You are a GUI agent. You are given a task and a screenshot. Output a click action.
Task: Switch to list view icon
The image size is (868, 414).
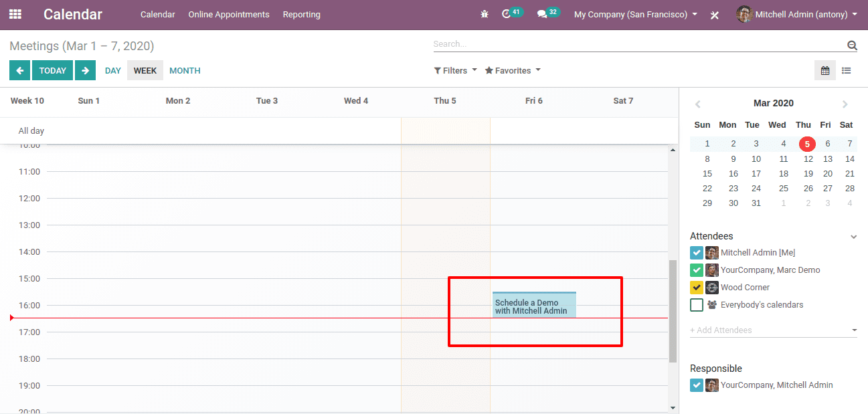[x=847, y=70]
